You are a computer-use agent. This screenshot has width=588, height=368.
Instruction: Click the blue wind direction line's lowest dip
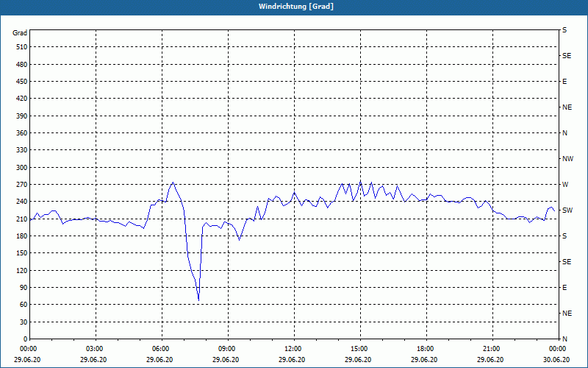tap(198, 300)
